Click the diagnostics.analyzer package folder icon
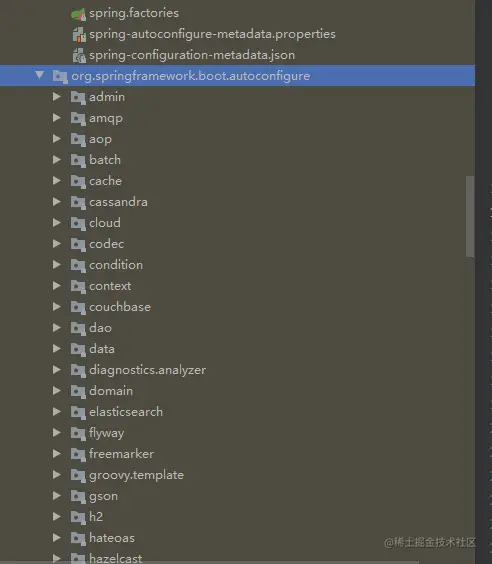492x564 pixels. coord(78,370)
